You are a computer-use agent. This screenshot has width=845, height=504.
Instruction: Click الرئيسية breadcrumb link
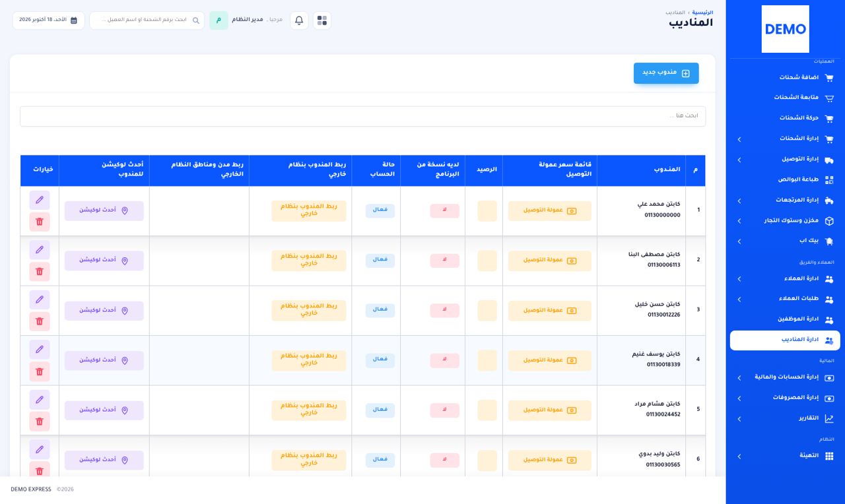pos(702,13)
